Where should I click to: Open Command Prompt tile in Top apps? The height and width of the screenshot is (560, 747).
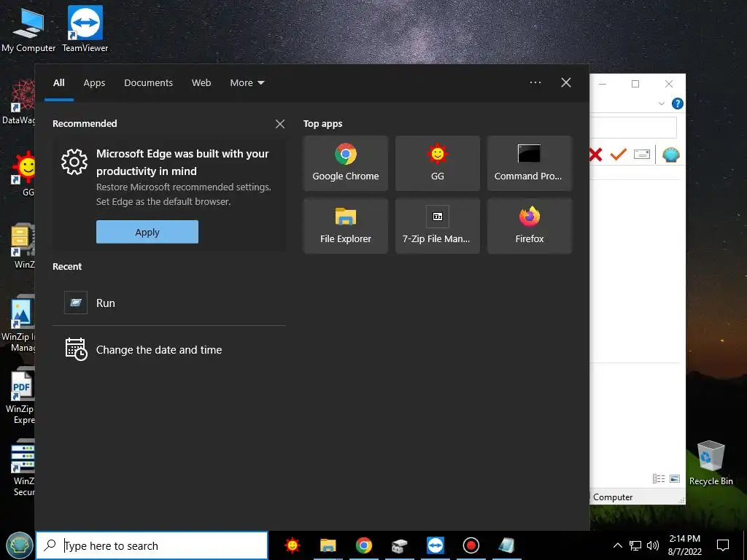pos(529,163)
